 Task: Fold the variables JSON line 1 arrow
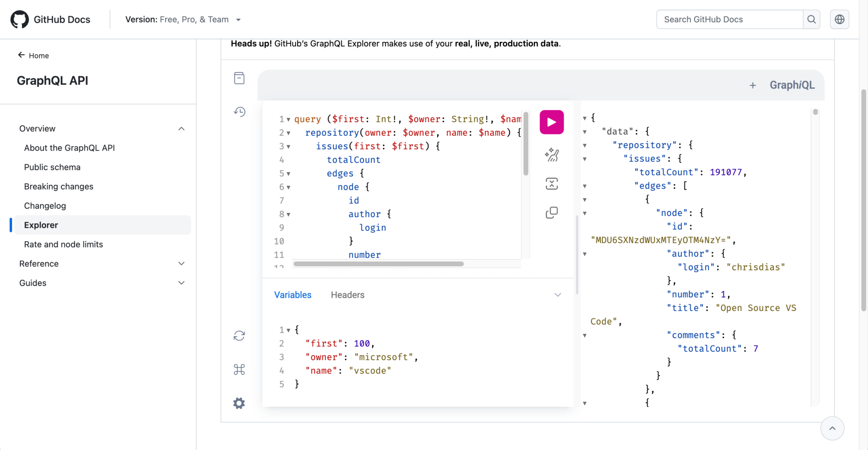click(288, 330)
